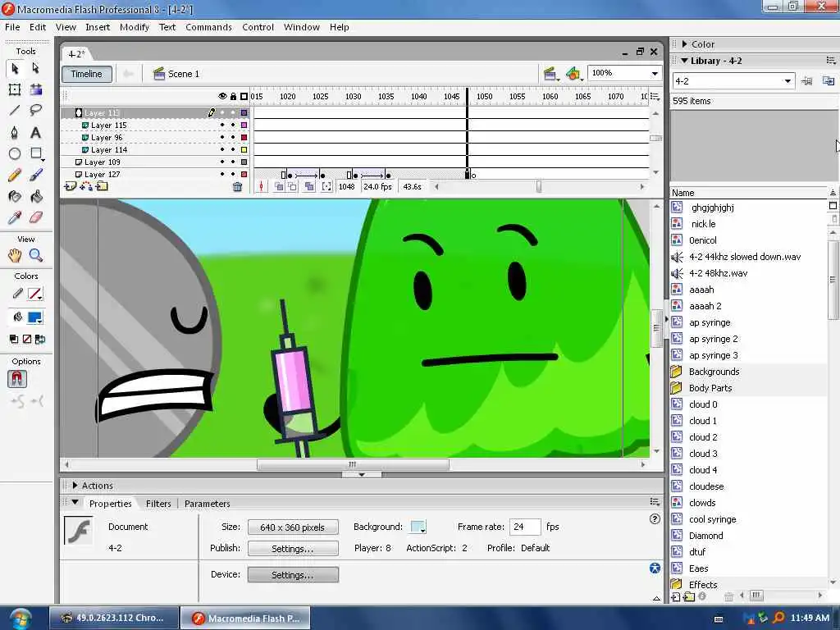
Task: Expand the Color panel
Action: tap(685, 44)
